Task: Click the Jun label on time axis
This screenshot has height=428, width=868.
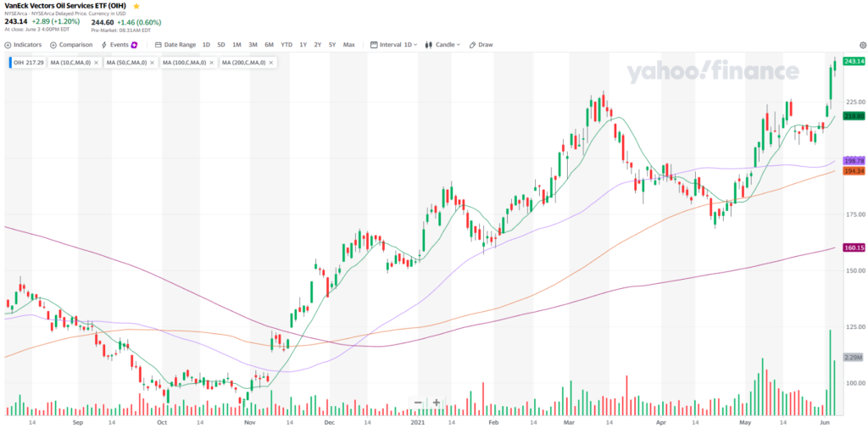Action: pyautogui.click(x=824, y=422)
